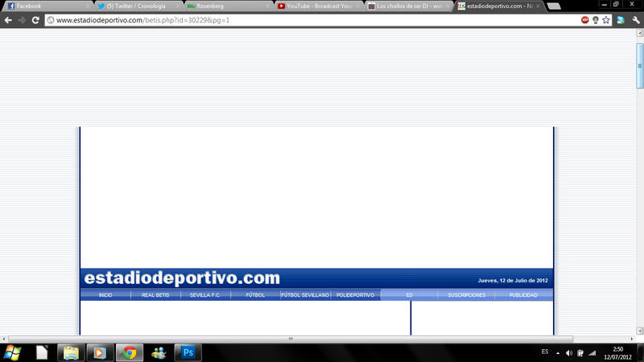Screen dimensions: 644x362
Task: Bookmark this page with the star icon
Action: 606,20
